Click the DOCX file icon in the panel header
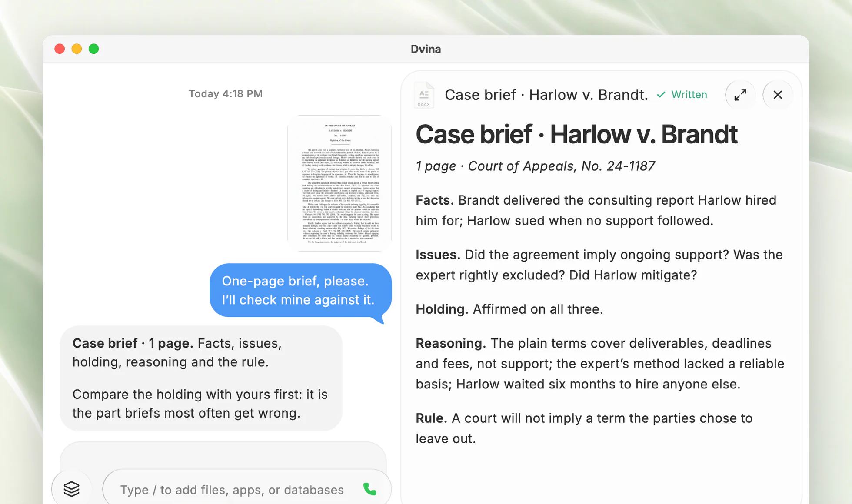 point(424,95)
